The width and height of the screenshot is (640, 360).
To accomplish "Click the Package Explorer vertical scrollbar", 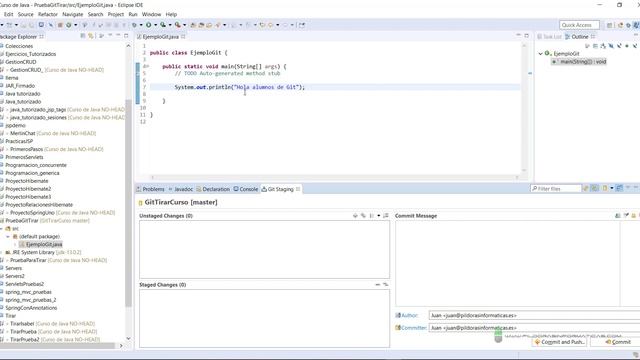I will (x=128, y=202).
